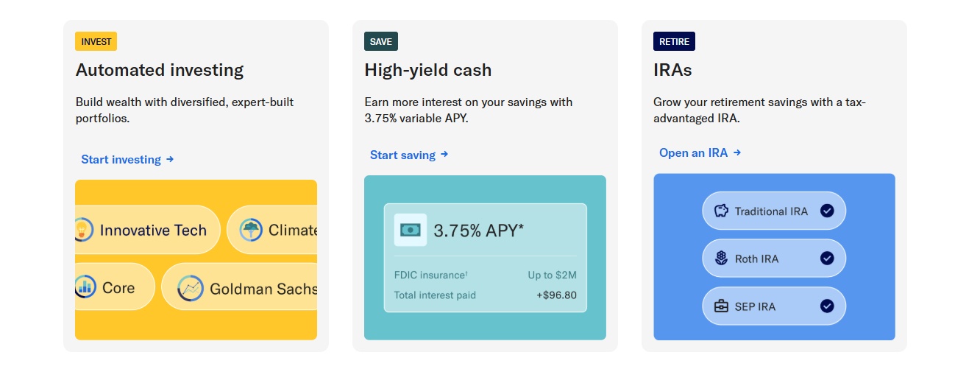Select the SAVE category tag
The height and width of the screenshot is (383, 980).
(x=381, y=41)
